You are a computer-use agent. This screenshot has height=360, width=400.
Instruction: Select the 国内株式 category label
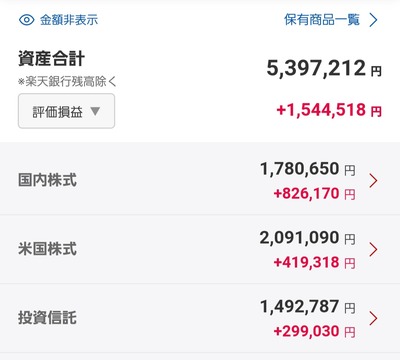point(47,180)
